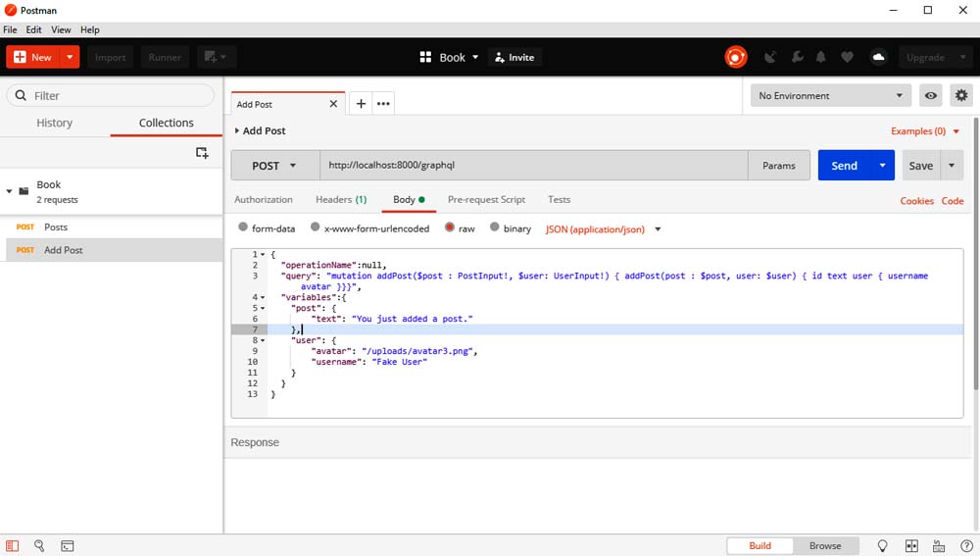Toggle the sidebar icon in status bar
This screenshot has height=556, width=980.
(13, 546)
